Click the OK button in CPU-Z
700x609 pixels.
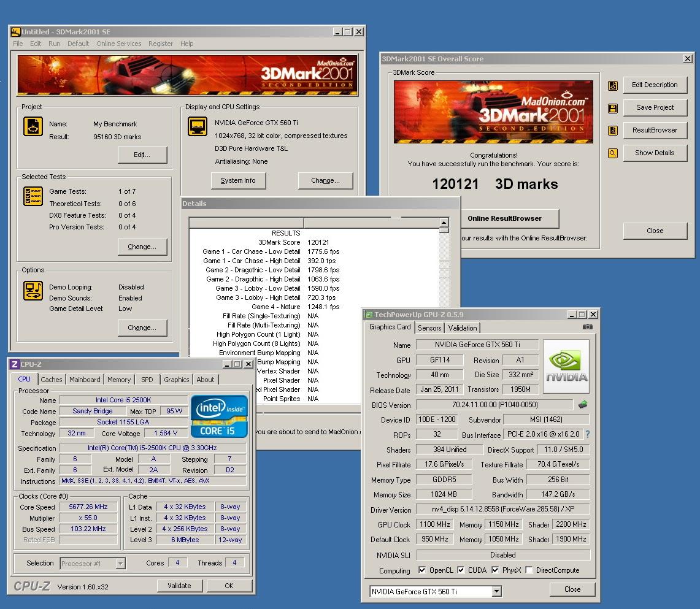point(229,586)
